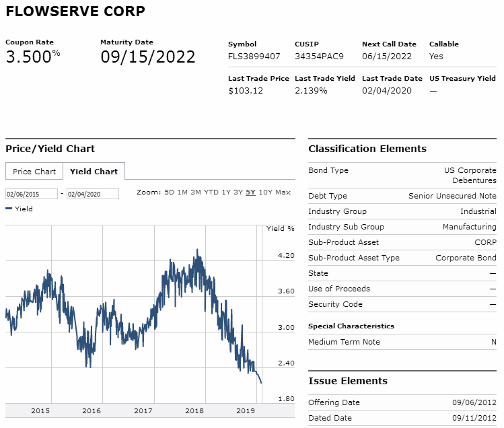
Task: Click the start date field 02/06/2015
Action: click(x=32, y=194)
